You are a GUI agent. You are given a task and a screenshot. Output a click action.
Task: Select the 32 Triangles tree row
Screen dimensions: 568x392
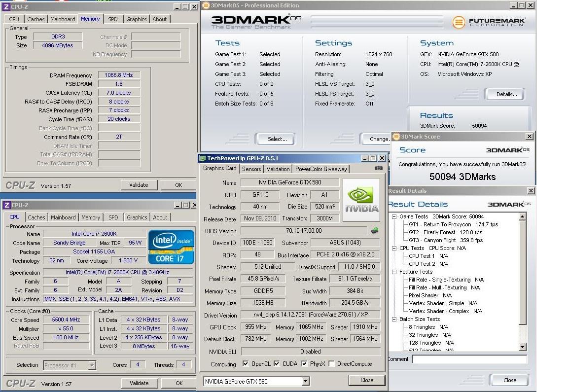click(429, 335)
